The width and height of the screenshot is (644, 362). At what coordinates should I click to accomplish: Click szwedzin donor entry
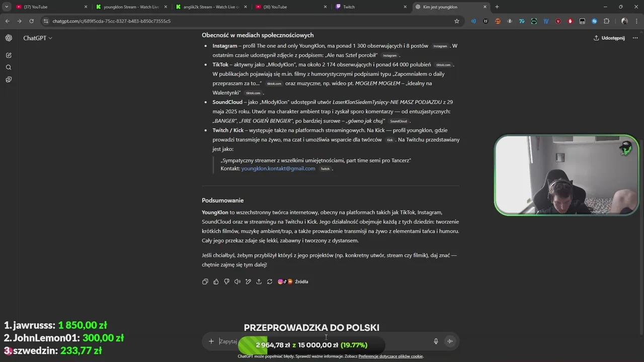tap(53, 350)
